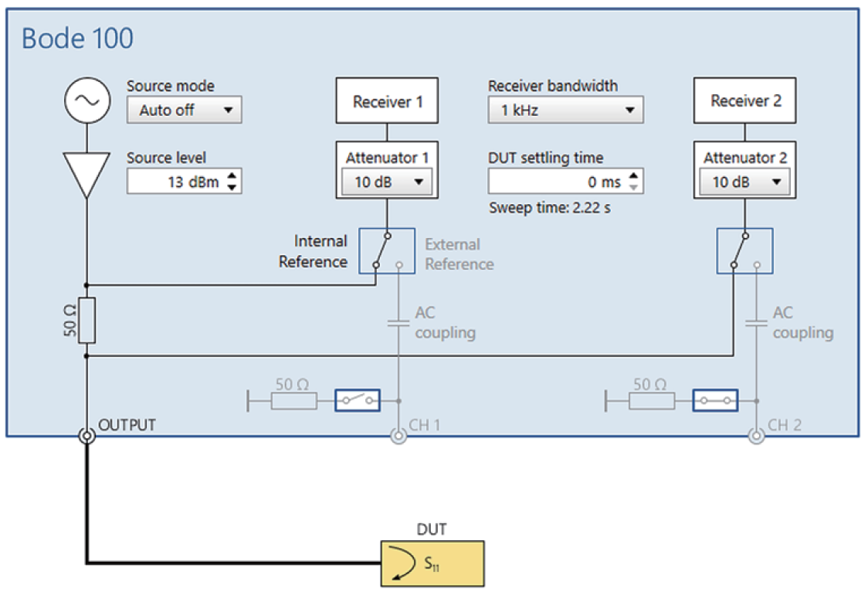
Task: Click the Source mode label
Action: 171,86
